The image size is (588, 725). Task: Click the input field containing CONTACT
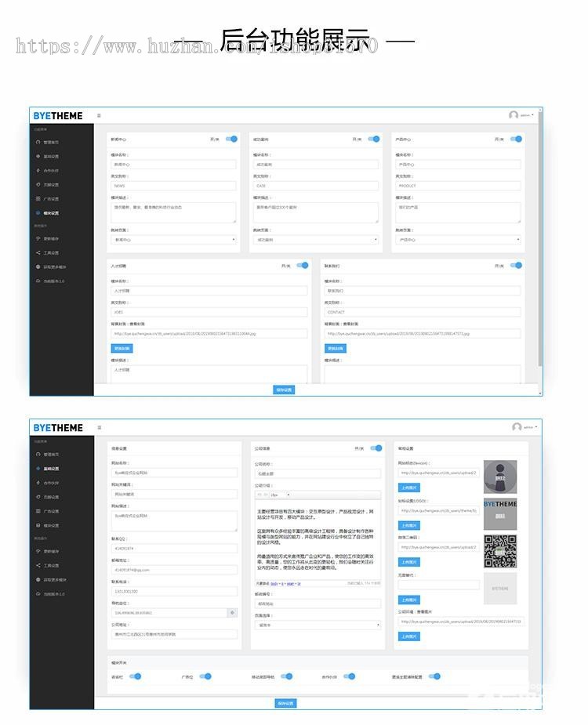423,312
